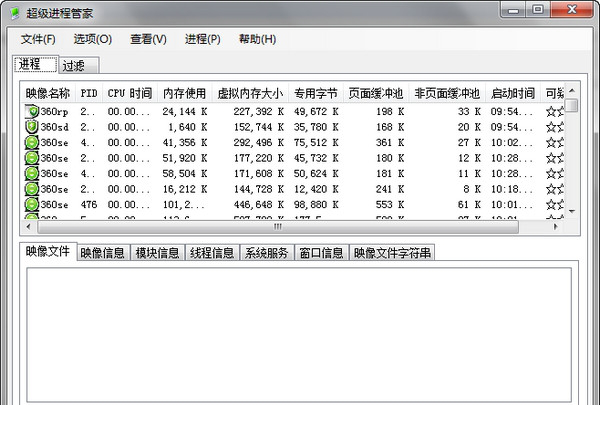
Task: Open the 查看(V) menu
Action: (148, 39)
